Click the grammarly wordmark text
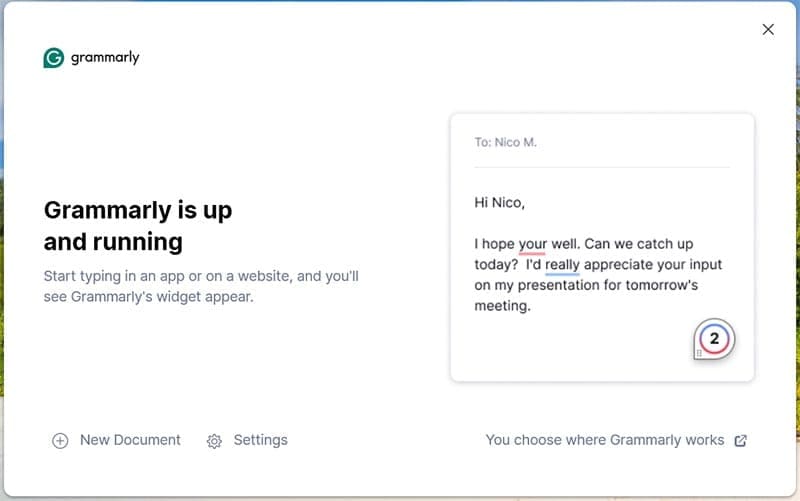Screen dimensions: 800x501 [x=105, y=58]
